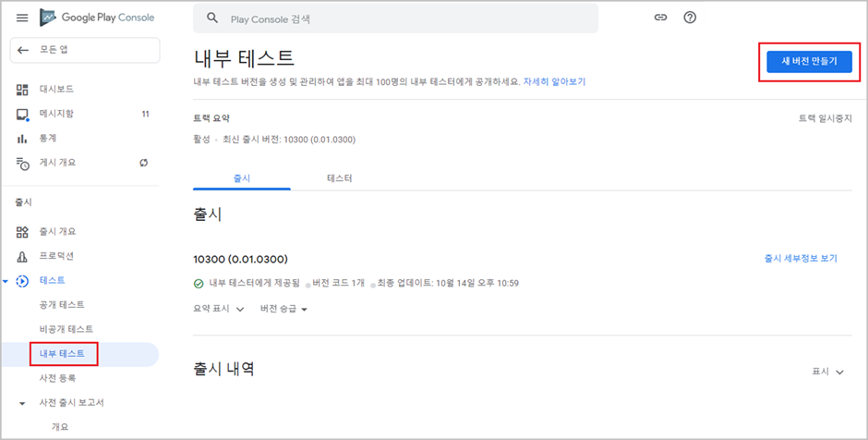This screenshot has height=440, width=868.
Task: Open the 버전 승급 dropdown
Action: 284,310
